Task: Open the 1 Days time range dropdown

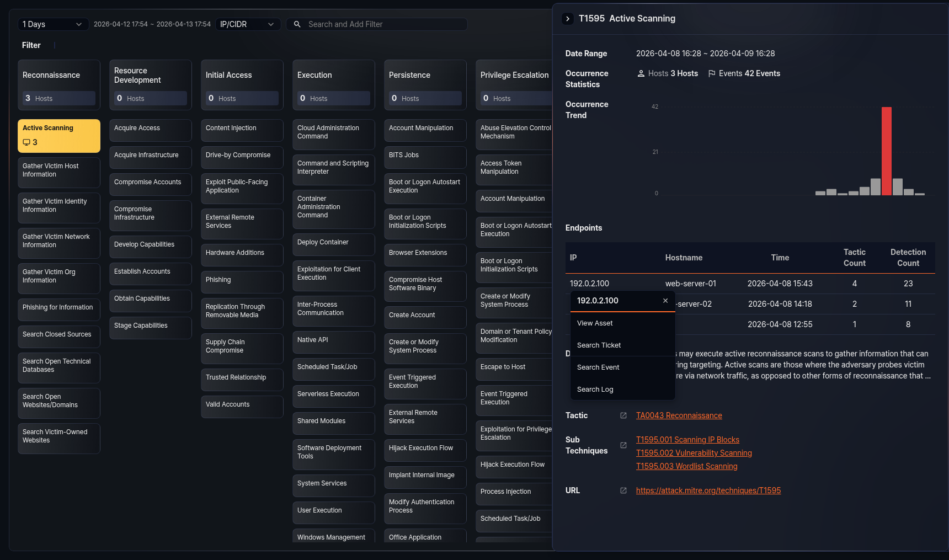Action: pyautogui.click(x=52, y=24)
